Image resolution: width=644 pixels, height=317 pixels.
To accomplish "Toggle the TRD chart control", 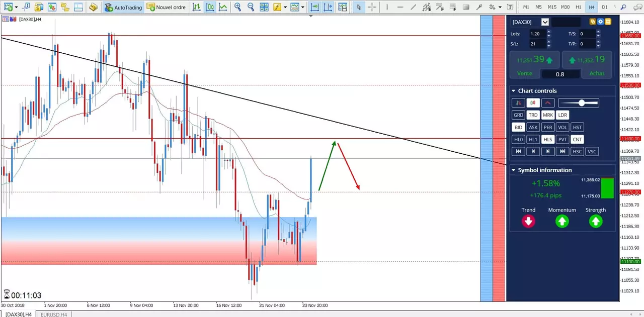I will tap(533, 115).
